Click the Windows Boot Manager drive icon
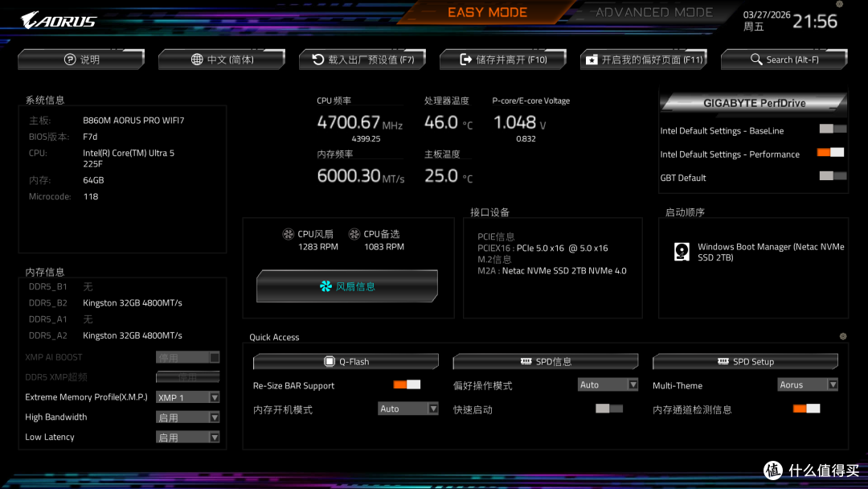 click(x=682, y=252)
